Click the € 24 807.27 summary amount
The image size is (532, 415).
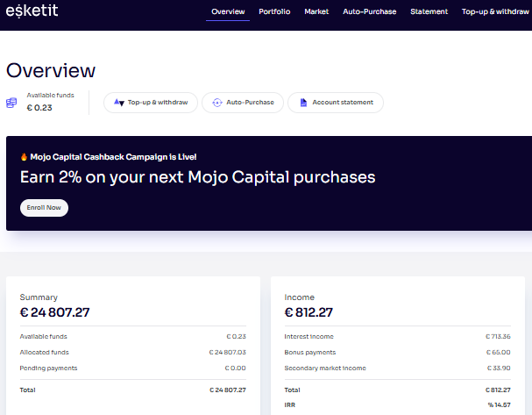54,312
